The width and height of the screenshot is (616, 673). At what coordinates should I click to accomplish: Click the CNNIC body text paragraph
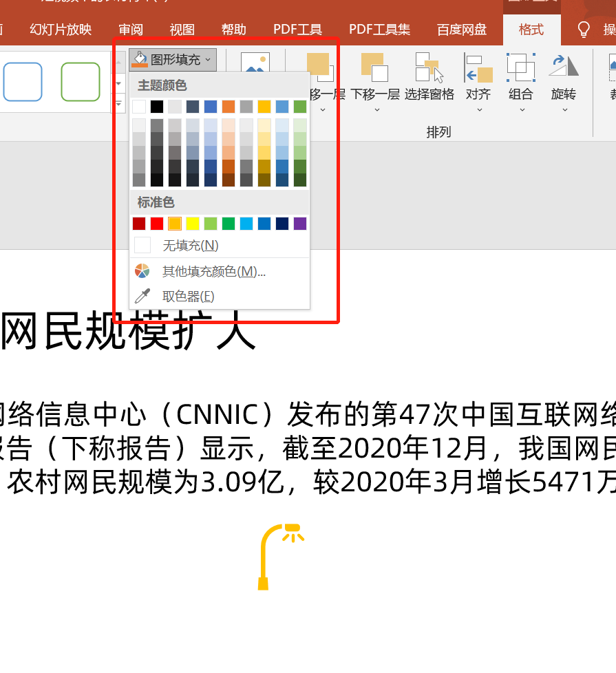(x=308, y=448)
